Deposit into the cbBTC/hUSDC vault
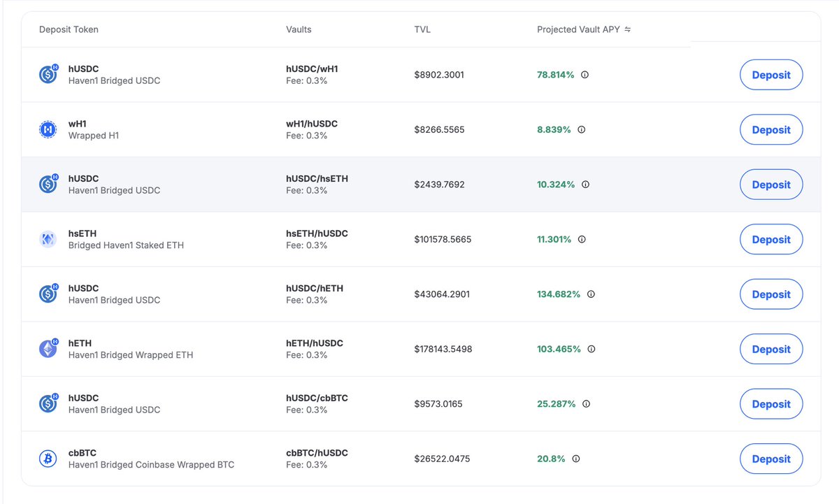 click(771, 459)
